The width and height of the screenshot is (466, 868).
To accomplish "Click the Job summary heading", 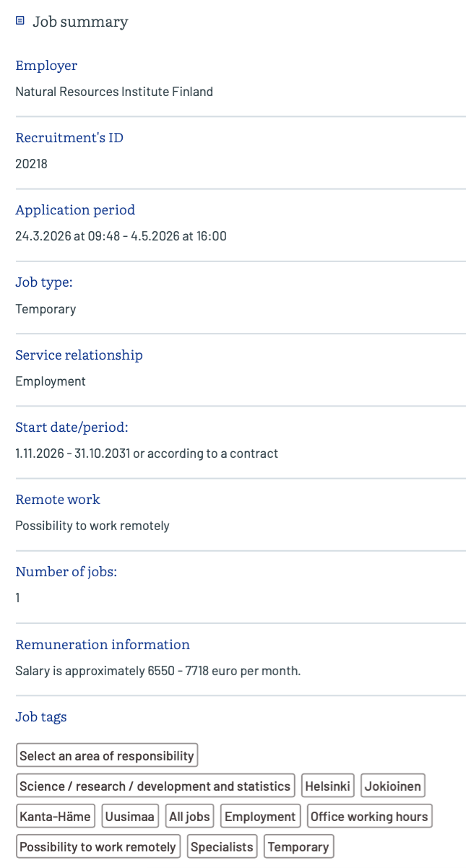I will tap(80, 22).
